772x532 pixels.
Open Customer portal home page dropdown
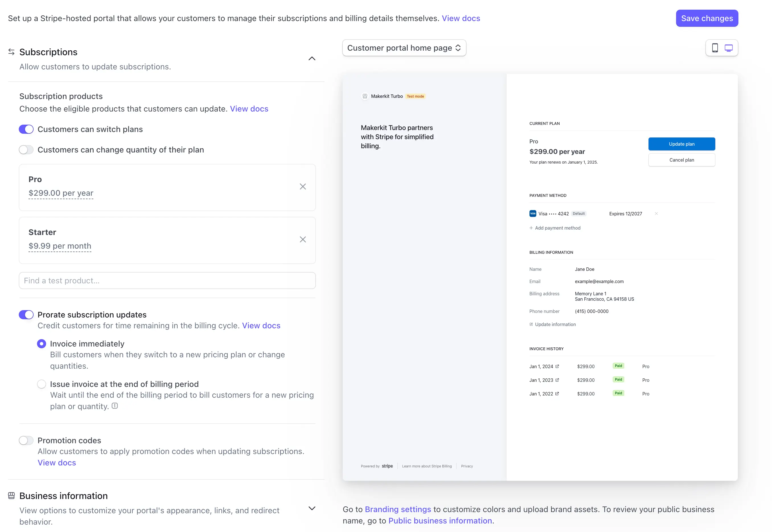tap(404, 48)
